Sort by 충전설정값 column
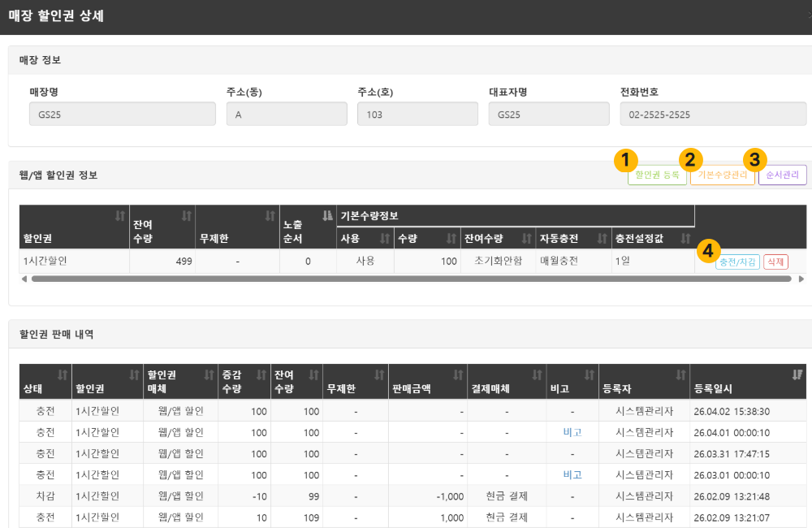This screenshot has width=812, height=528. point(653,238)
